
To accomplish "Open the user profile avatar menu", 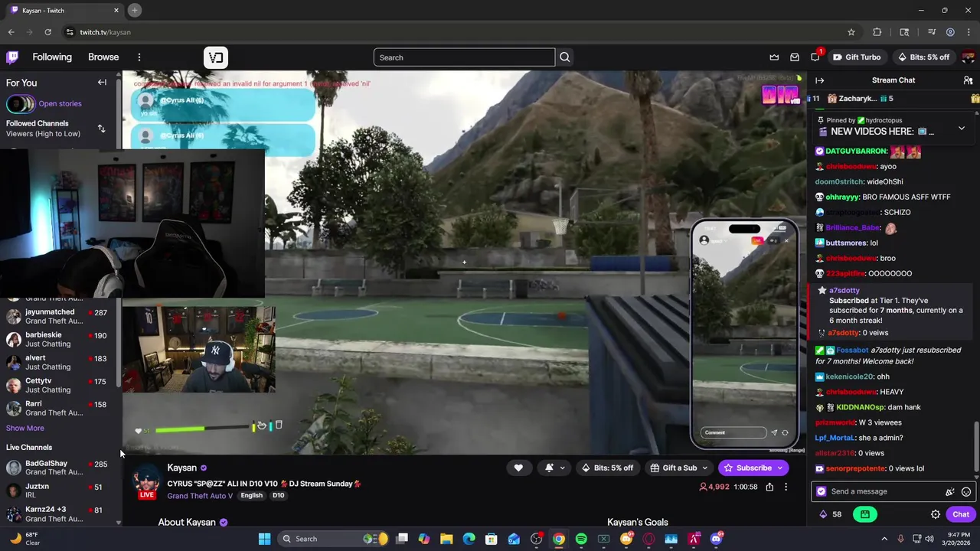I will click(x=969, y=57).
